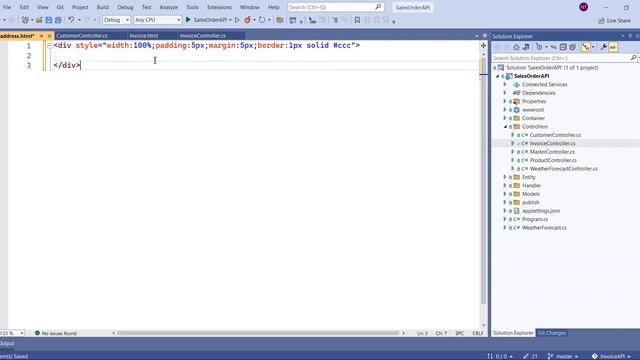This screenshot has width=640, height=360.
Task: Expand the Entity folder
Action: tap(505, 177)
